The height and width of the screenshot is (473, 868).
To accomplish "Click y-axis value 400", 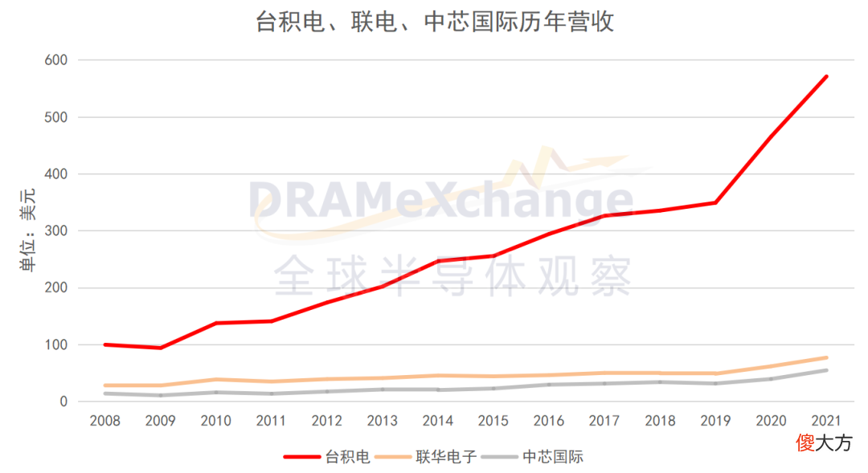I will tap(56, 174).
